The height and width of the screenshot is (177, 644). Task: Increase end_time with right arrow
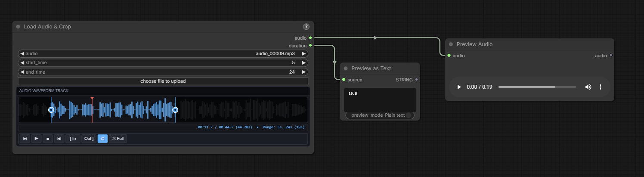click(x=304, y=72)
